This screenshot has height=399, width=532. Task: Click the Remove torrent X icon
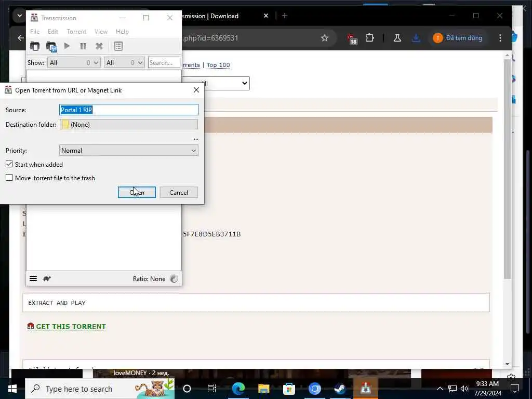(x=99, y=46)
